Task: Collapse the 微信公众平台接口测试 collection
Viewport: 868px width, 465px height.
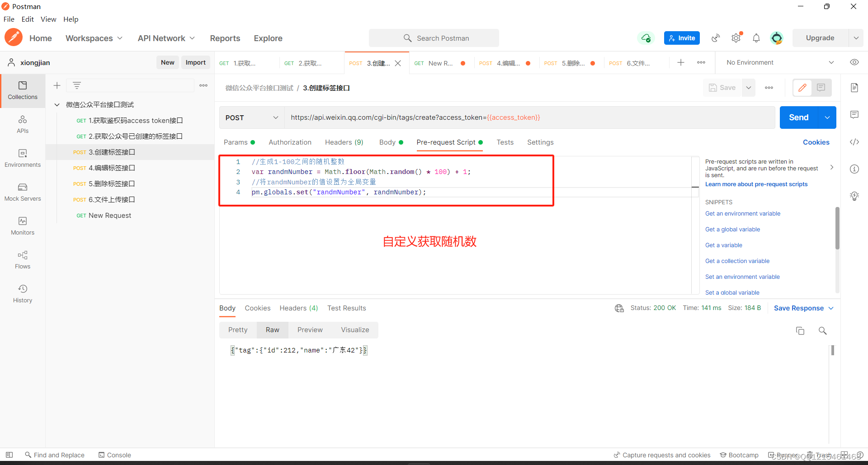Action: (x=57, y=105)
